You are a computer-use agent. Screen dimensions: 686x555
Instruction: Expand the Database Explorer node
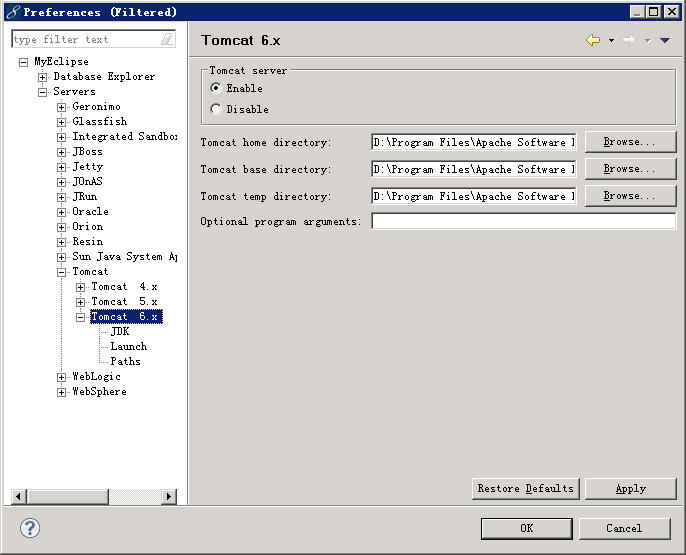pos(42,77)
